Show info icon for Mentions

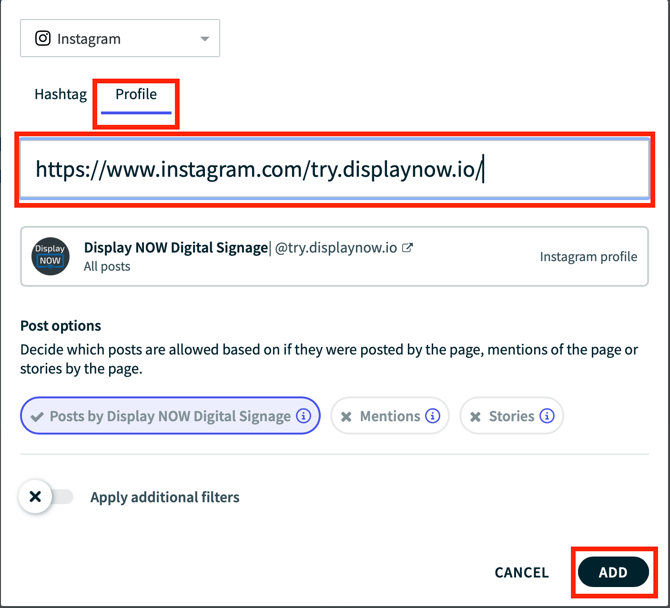(433, 416)
